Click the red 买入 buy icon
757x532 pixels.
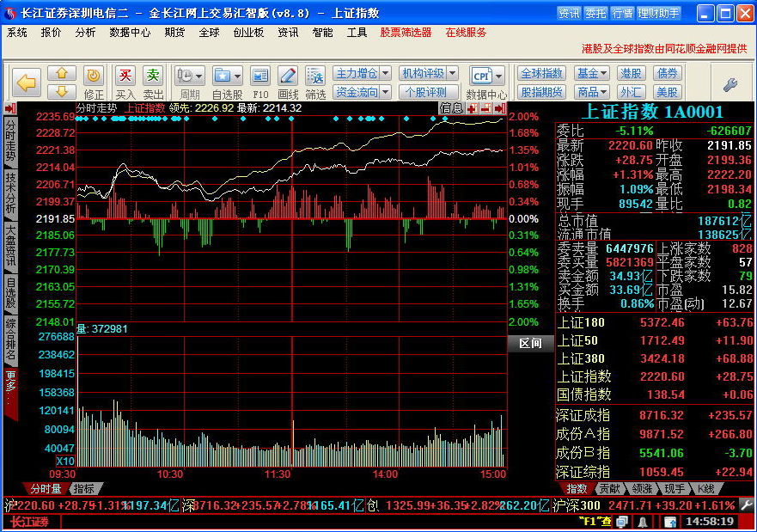pos(125,76)
